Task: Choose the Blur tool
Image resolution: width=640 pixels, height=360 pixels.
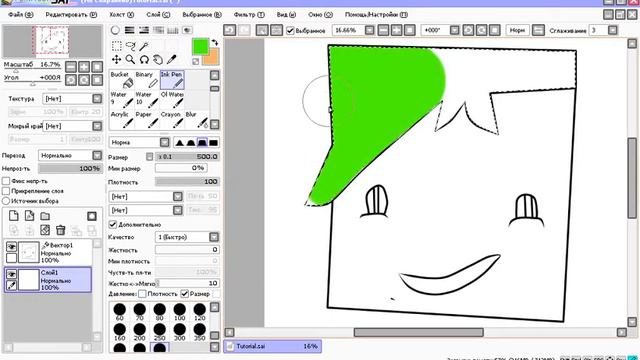Action: click(197, 120)
